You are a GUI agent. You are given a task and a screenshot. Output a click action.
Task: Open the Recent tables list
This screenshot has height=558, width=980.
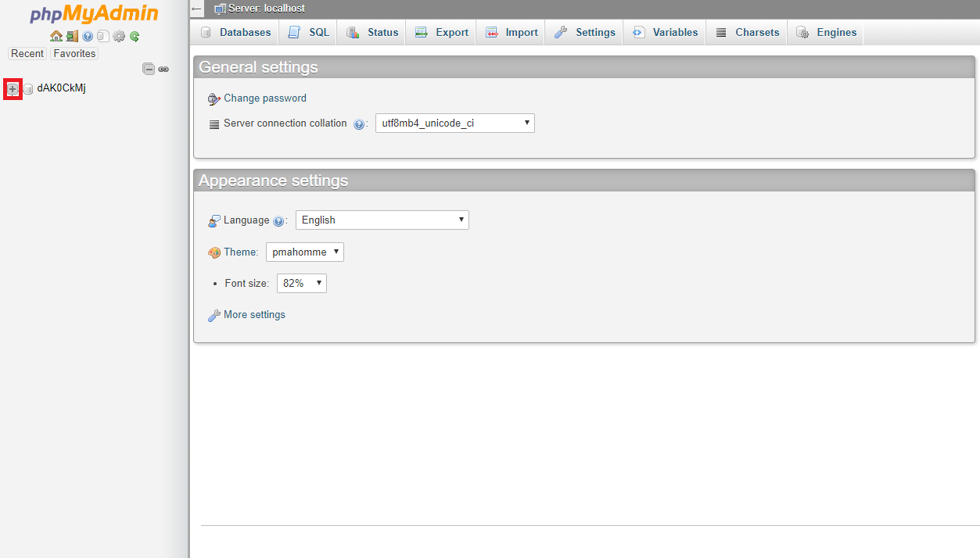27,53
